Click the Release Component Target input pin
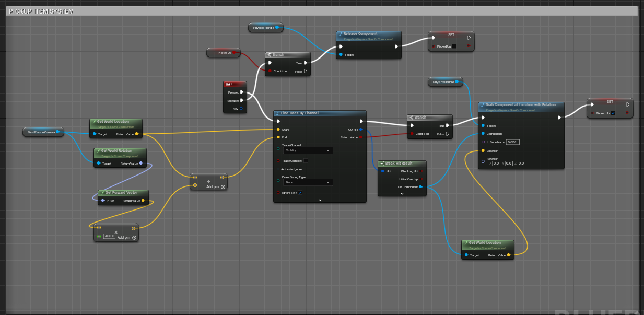Screen dimensions: 644x315 [x=341, y=54]
